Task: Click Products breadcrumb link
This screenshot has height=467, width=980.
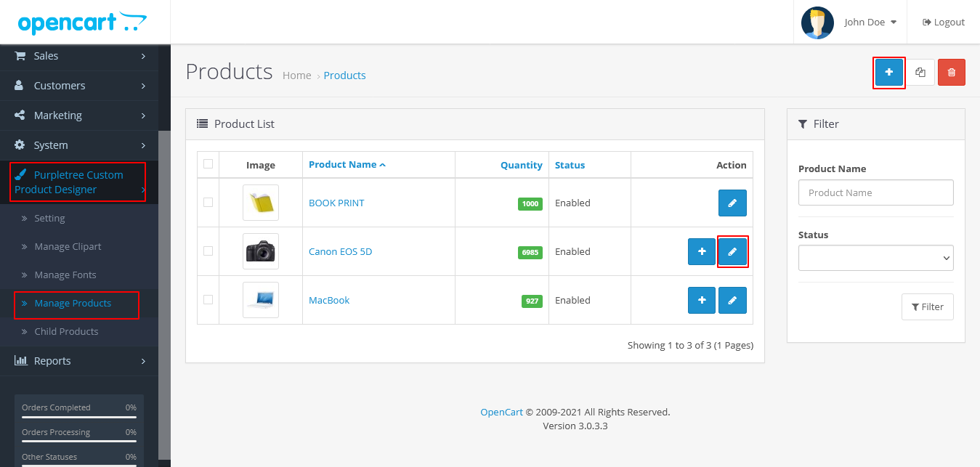Action: [x=344, y=76]
